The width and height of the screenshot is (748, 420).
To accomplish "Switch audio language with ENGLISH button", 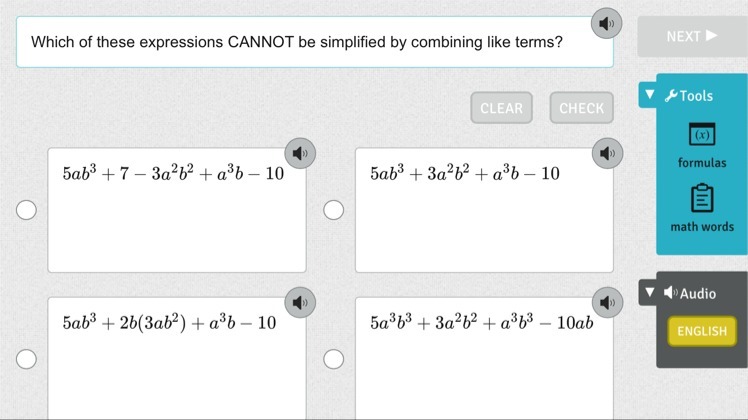I will [701, 331].
